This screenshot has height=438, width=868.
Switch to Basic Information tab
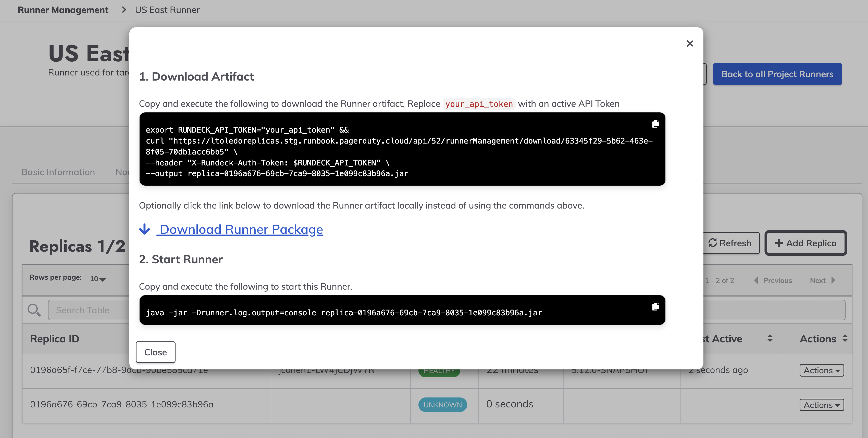click(58, 172)
